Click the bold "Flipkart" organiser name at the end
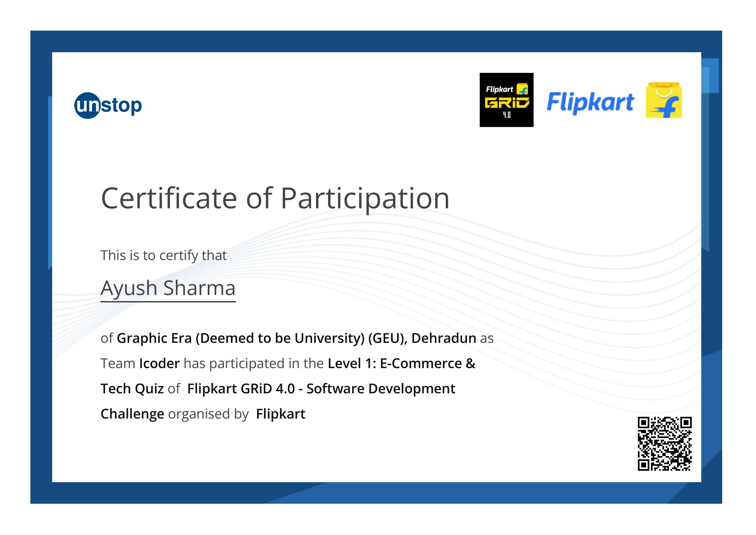Viewport: 756px width, 535px height. [x=281, y=414]
